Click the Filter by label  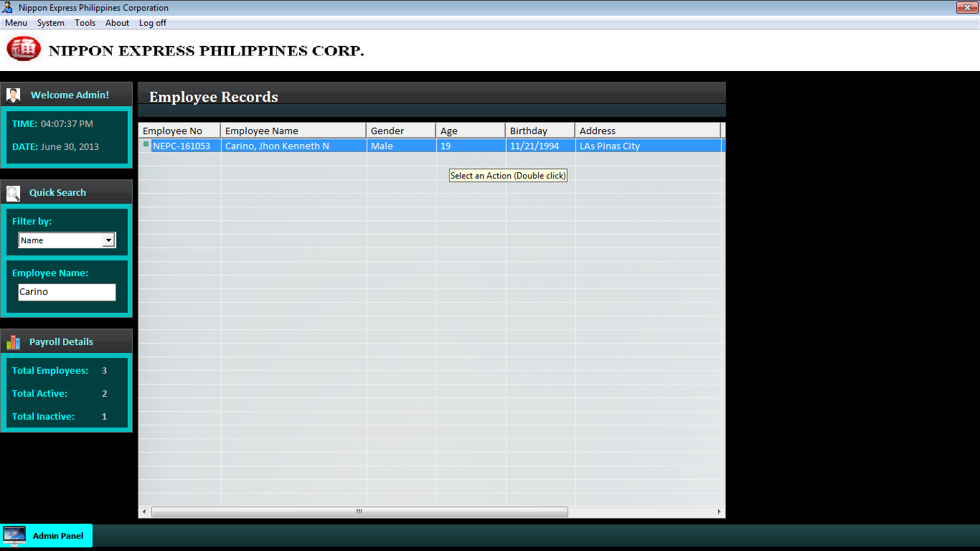pyautogui.click(x=32, y=221)
